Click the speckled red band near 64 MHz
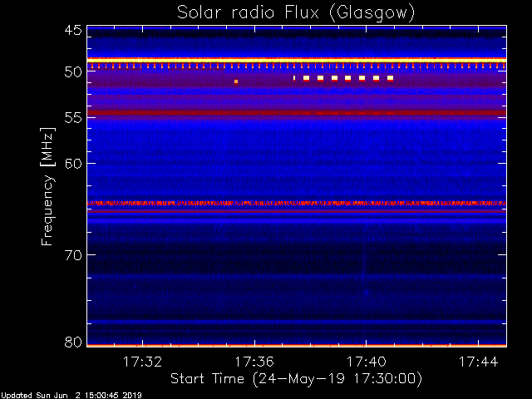The height and width of the screenshot is (399, 532). pos(297,203)
